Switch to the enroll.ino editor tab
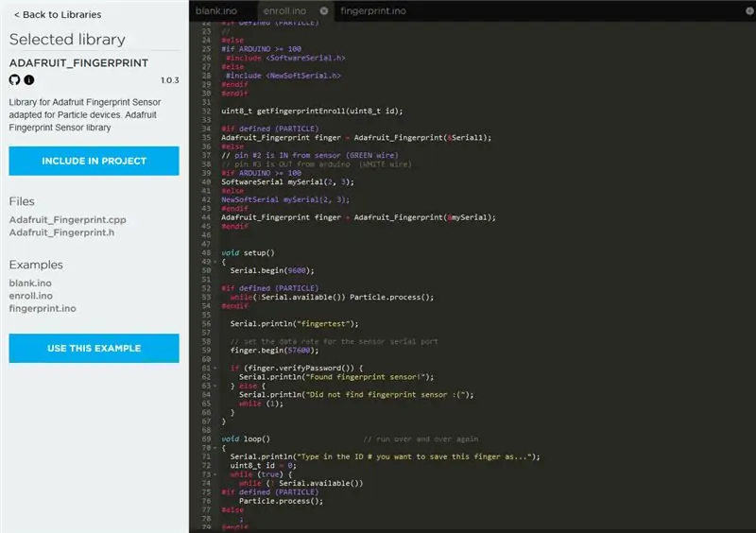The width and height of the screenshot is (756, 533). pos(284,10)
